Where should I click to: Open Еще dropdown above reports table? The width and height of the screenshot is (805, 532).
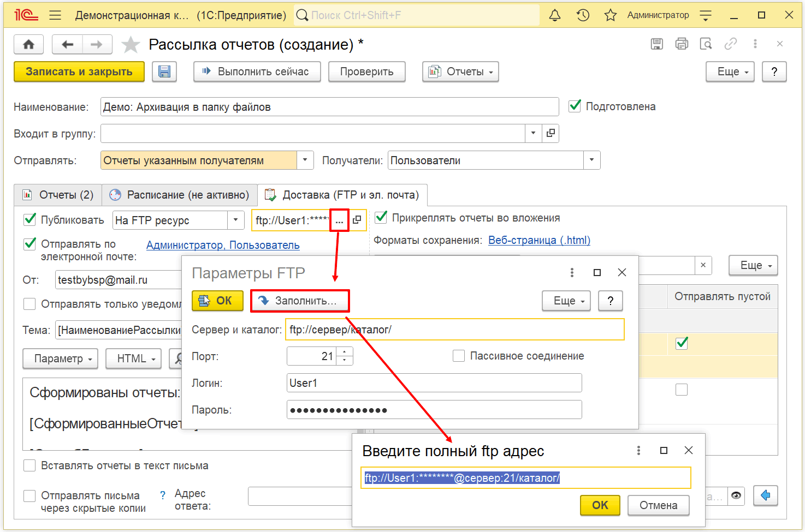coord(753,265)
